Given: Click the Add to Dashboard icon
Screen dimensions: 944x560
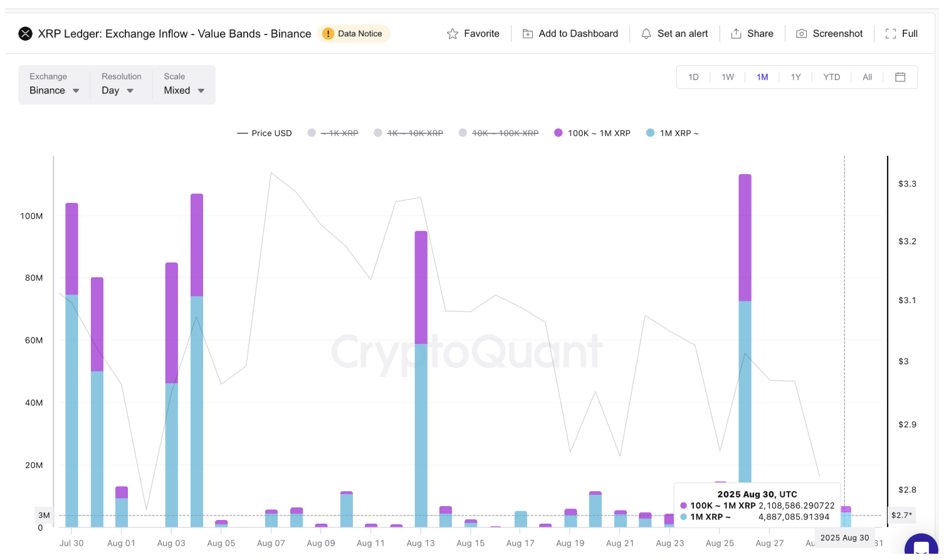Looking at the screenshot, I should click(x=528, y=34).
